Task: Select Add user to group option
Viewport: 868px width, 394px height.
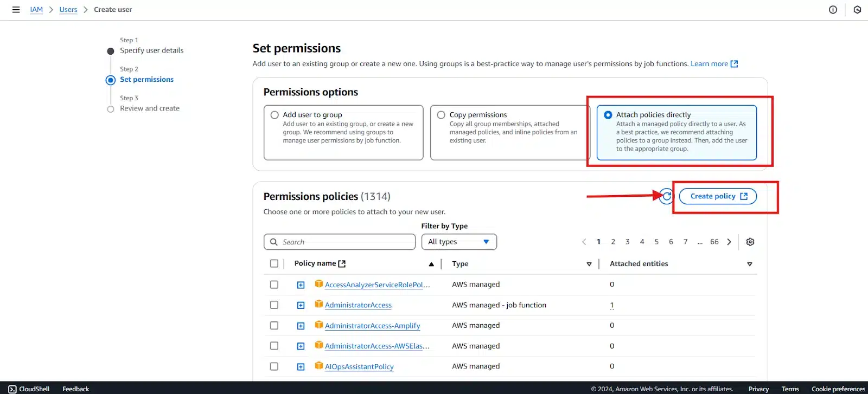Action: click(x=275, y=115)
